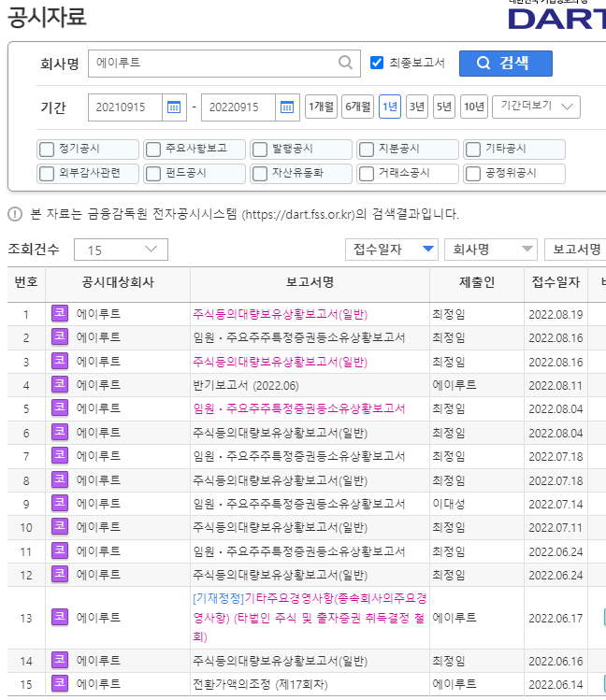Select the 1년 period button

pyautogui.click(x=390, y=107)
